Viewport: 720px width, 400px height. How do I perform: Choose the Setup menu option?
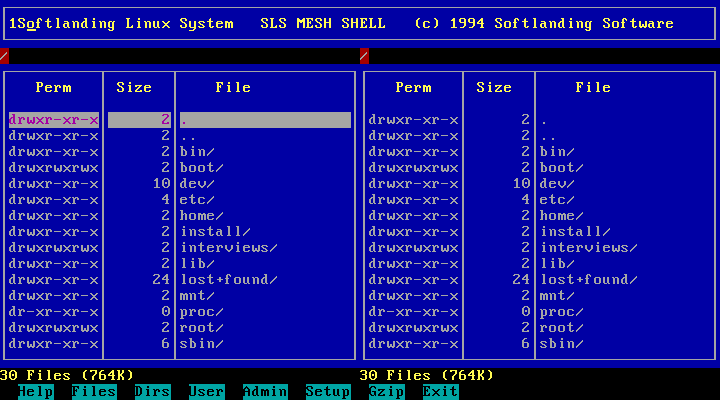tap(327, 391)
